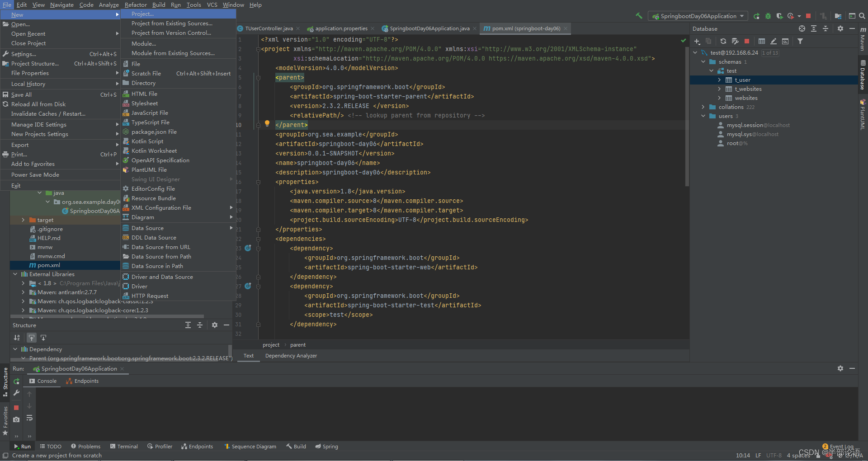Image resolution: width=868 pixels, height=461 pixels.
Task: Click the red Deactivate icon in the Database toolbar
Action: (x=747, y=41)
